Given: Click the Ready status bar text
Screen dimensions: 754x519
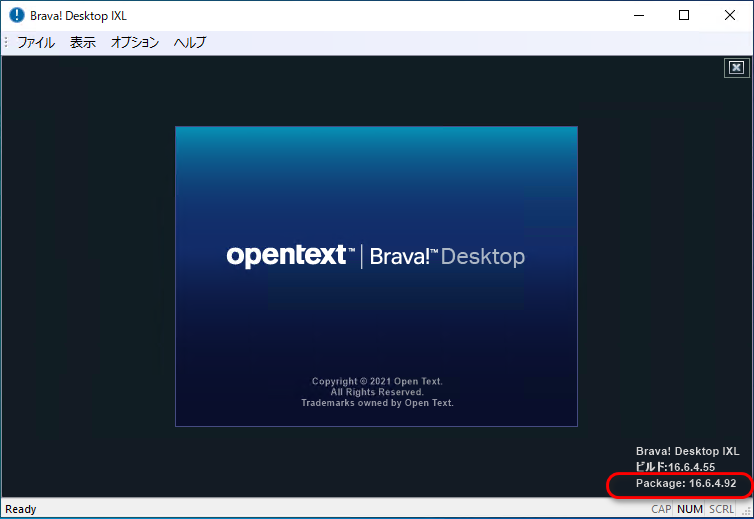Looking at the screenshot, I should point(21,509).
